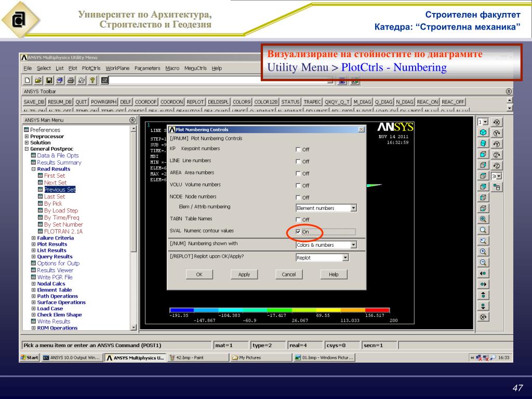
Task: Expand the Solution tree node
Action: coord(26,142)
